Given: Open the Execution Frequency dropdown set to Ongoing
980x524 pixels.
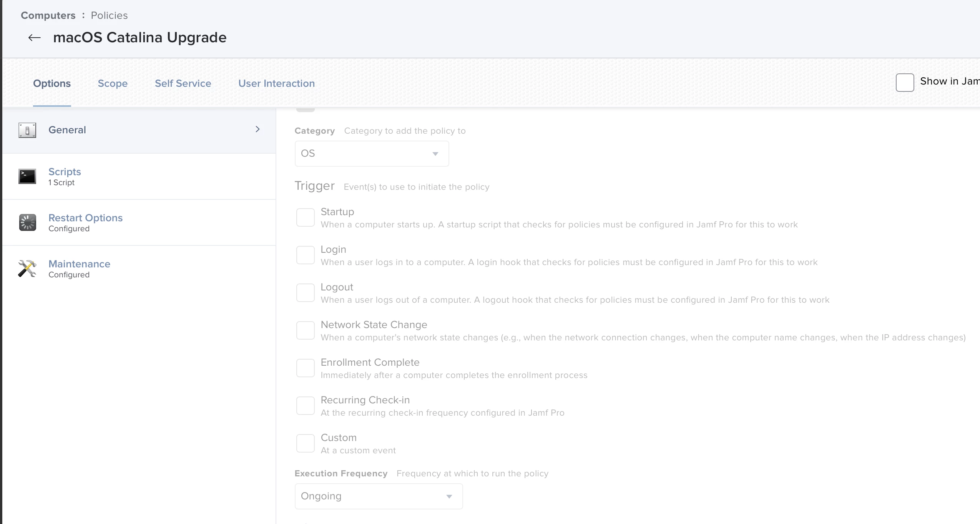Looking at the screenshot, I should coord(379,496).
